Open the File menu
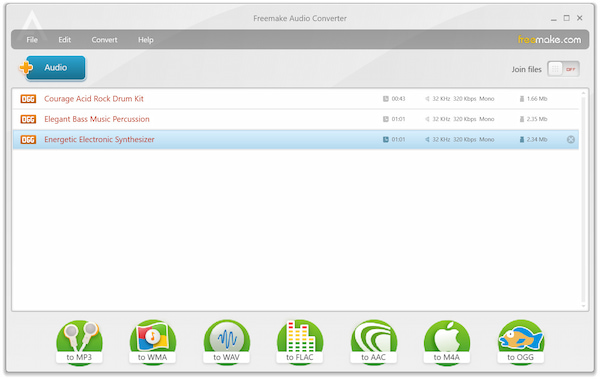Image resolution: width=600 pixels, height=379 pixels. (32, 40)
